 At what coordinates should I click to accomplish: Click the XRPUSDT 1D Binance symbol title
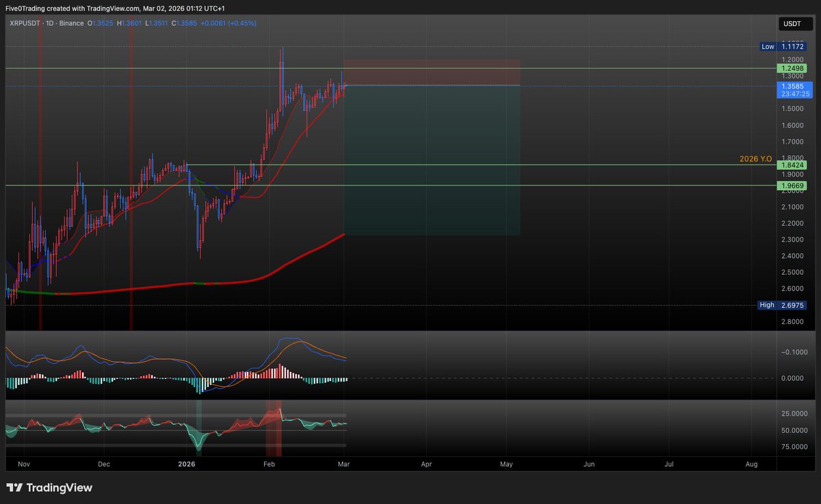tap(45, 23)
